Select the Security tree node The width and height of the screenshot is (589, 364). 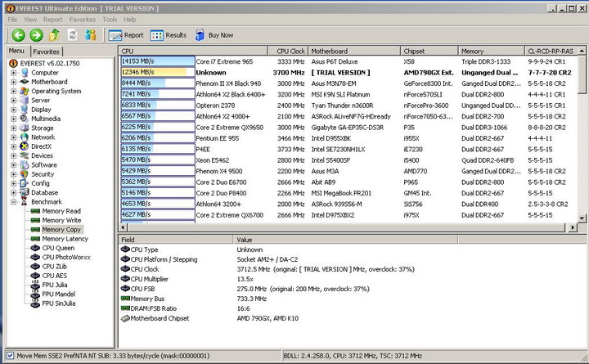[x=43, y=174]
